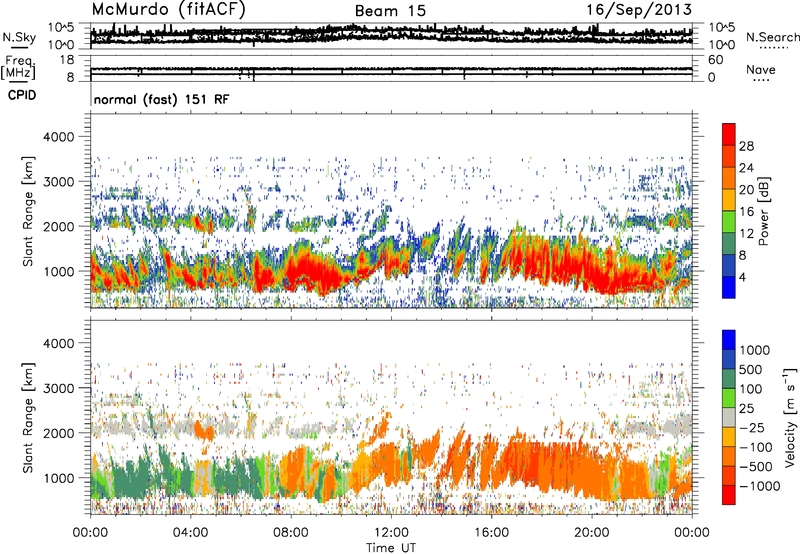The width and height of the screenshot is (800, 554).
Task: Click the red segment of the power colorbar
Action: (729, 134)
